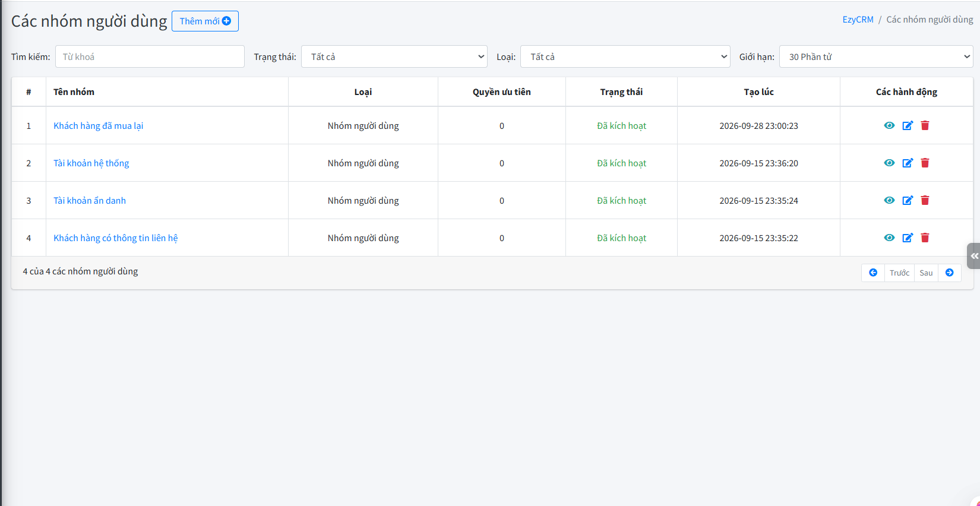The image size is (980, 506).
Task: Edit Khách hàng có thông tin liên hệ group
Action: coord(908,238)
